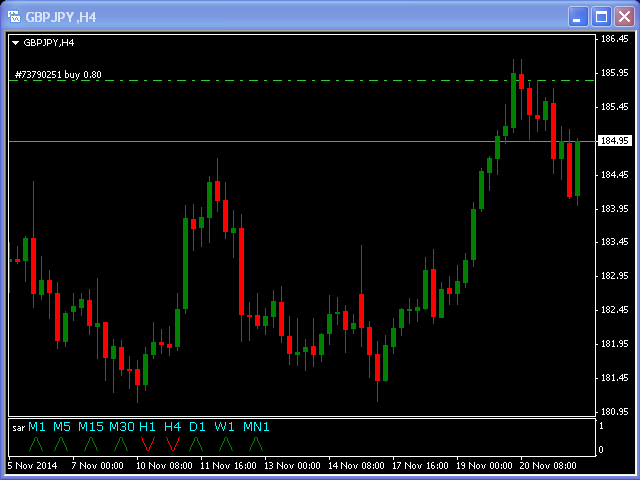Image resolution: width=640 pixels, height=480 pixels.
Task: Click the 10 Nov 08:00 time axis label
Action: tap(164, 466)
